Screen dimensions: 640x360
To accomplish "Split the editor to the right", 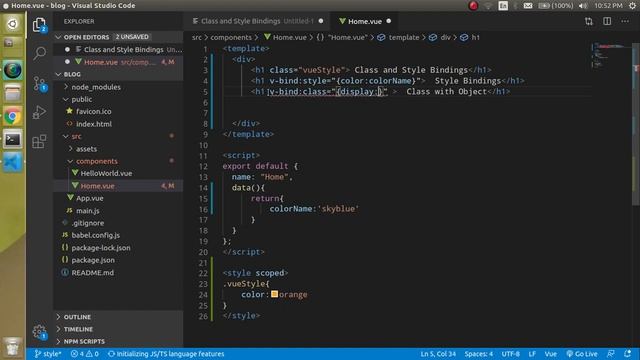I will 607,21.
